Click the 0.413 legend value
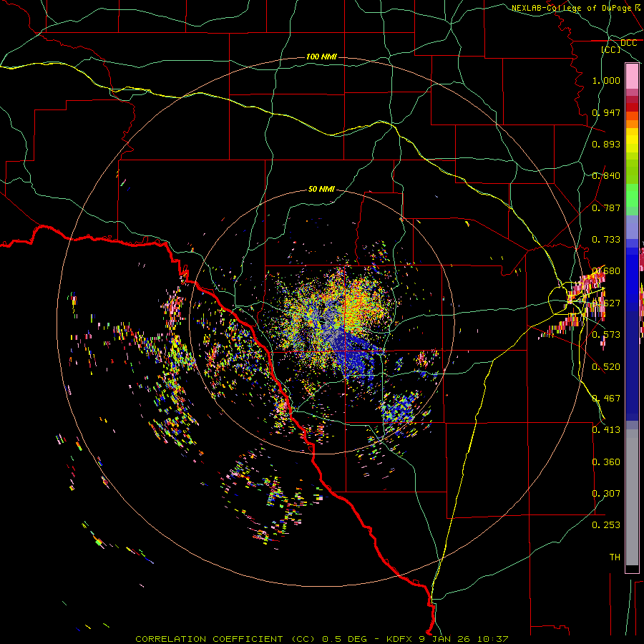 pos(606,430)
